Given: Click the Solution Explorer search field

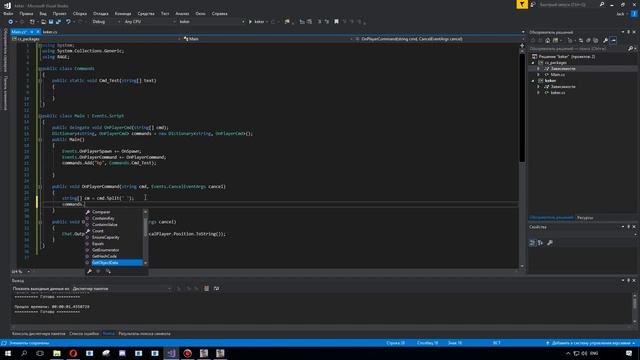Looking at the screenshot, I should 578,49.
